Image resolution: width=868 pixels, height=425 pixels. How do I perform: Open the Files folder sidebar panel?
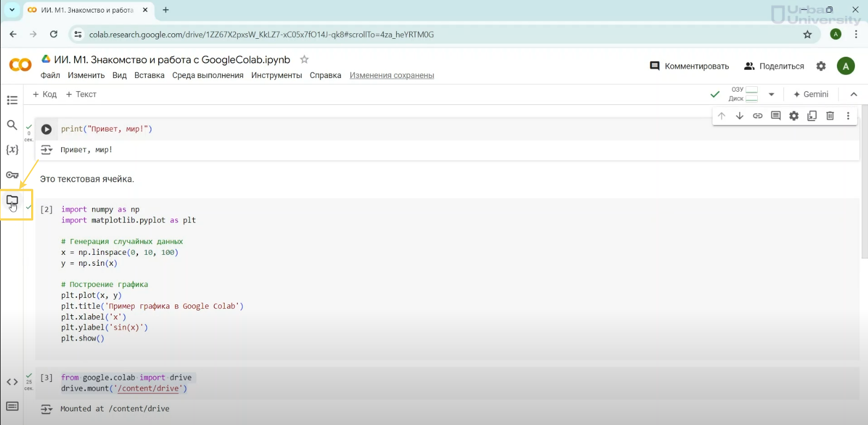point(12,201)
